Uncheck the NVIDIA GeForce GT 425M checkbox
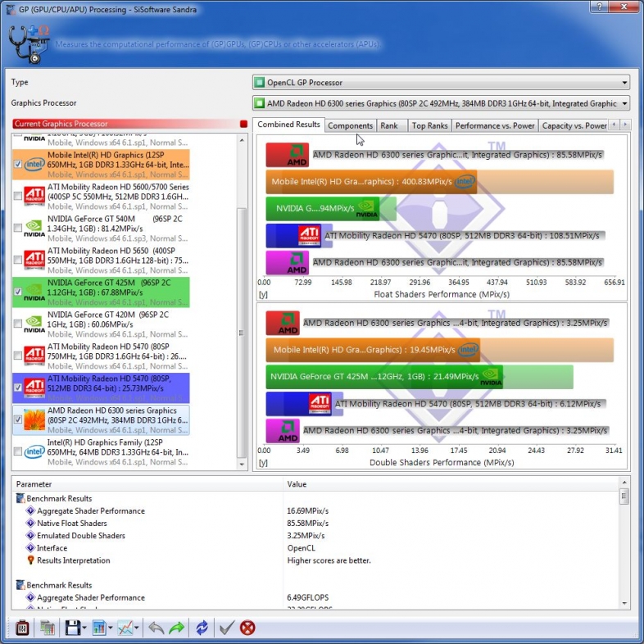The image size is (644, 644). [18, 292]
